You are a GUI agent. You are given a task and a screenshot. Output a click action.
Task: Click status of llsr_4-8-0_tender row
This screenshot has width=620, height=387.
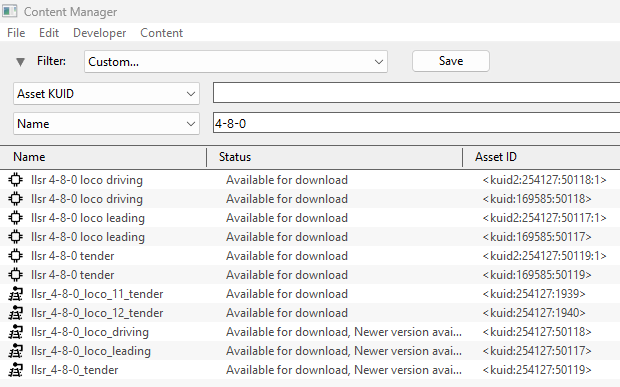pos(344,370)
